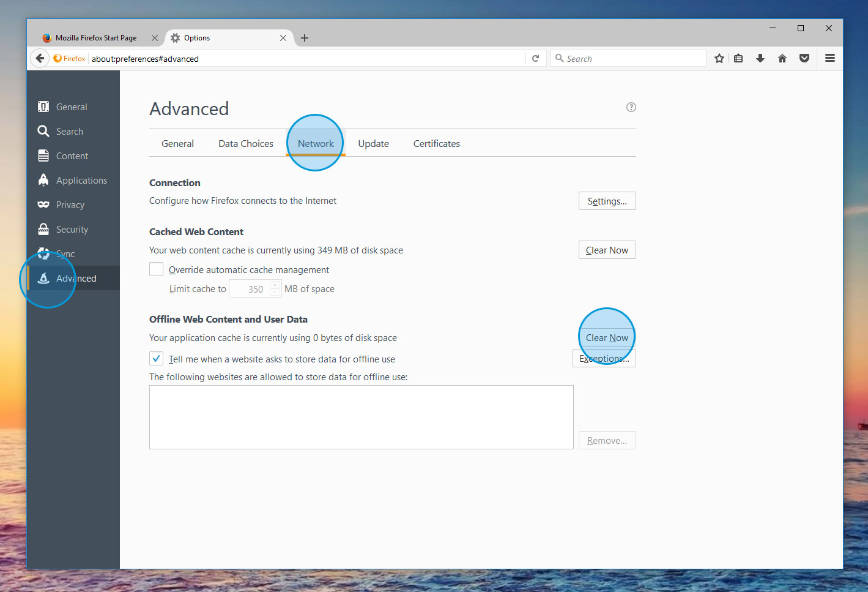Reload the current page
Viewport: 868px width, 592px height.
(x=535, y=59)
